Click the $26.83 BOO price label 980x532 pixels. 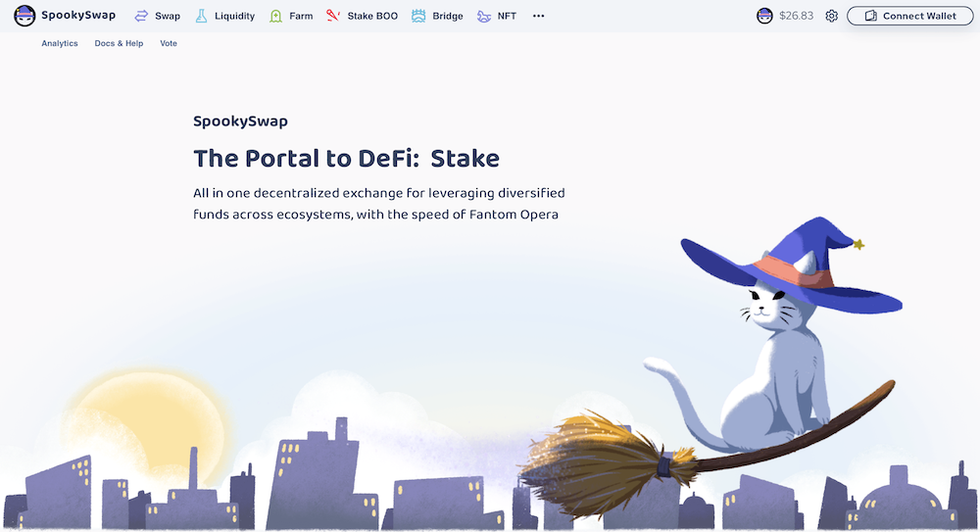click(796, 17)
